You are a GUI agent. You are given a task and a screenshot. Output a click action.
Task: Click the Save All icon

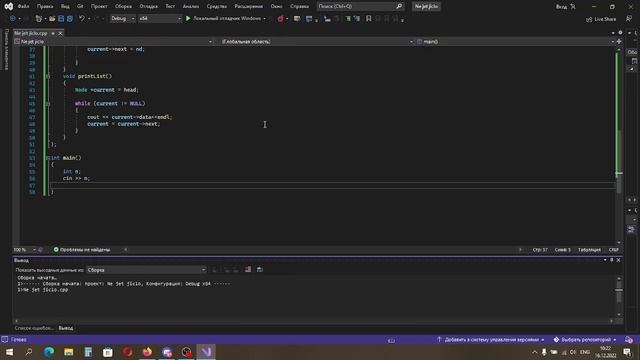(x=70, y=18)
